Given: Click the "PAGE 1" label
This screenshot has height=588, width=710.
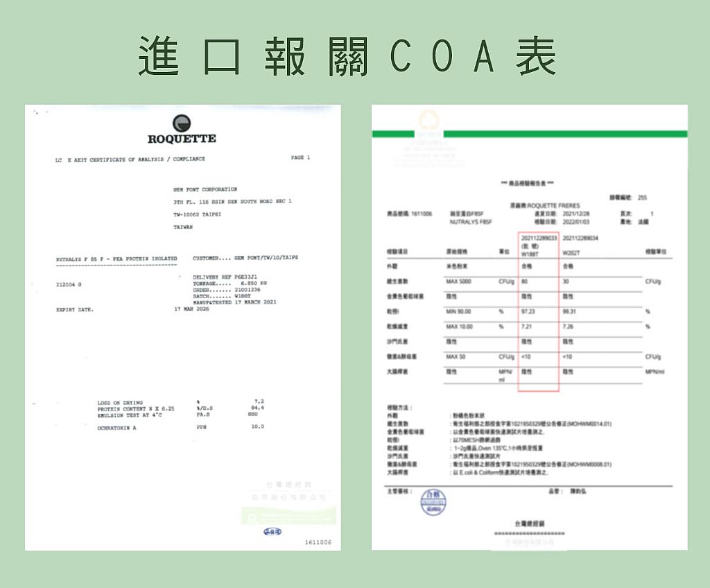Looking at the screenshot, I should (300, 157).
